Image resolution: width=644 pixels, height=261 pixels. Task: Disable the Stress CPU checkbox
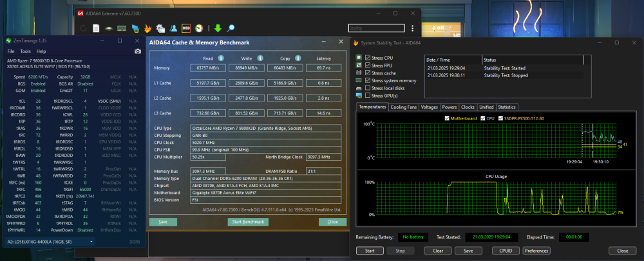click(367, 57)
